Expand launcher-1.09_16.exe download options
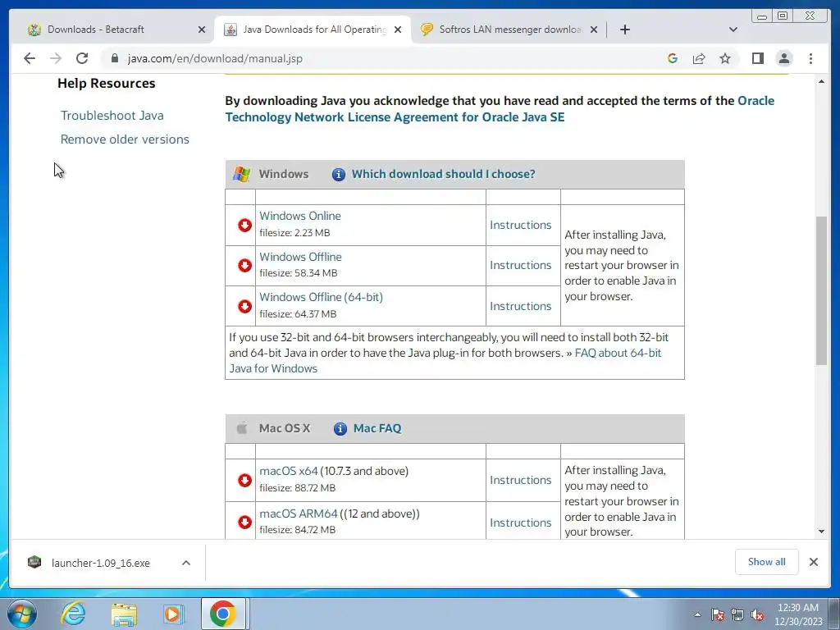The height and width of the screenshot is (630, 840). click(x=186, y=563)
